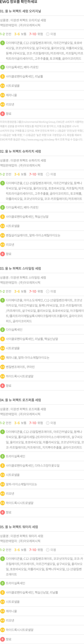Click the 3-4 시트로넬올 badge in 오리지널 section
Screen dimensions: 84x644
coord(2,86)
